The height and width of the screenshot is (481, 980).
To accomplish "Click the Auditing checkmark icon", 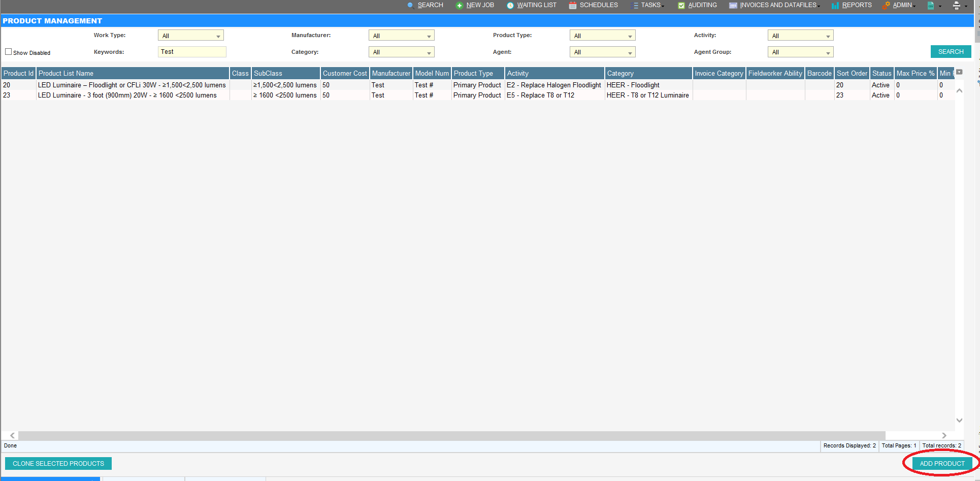I will tap(681, 6).
